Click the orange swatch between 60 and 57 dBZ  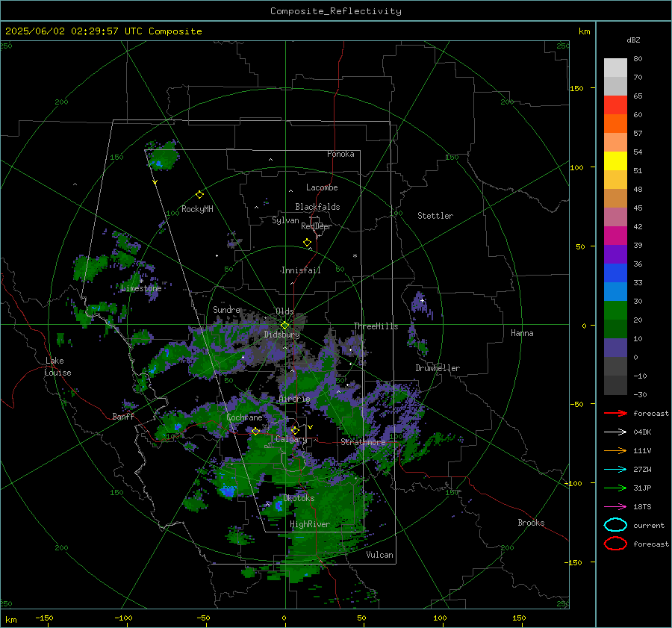click(615, 123)
